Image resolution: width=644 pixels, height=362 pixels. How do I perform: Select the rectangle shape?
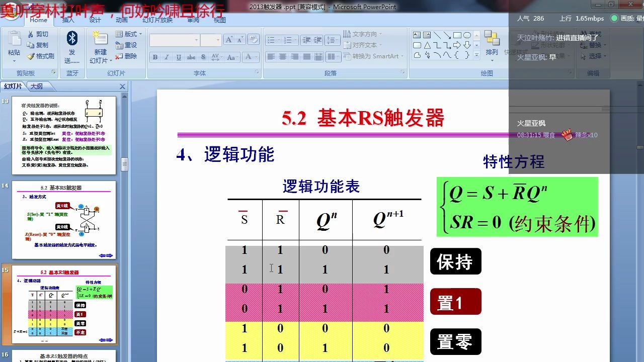click(457, 35)
